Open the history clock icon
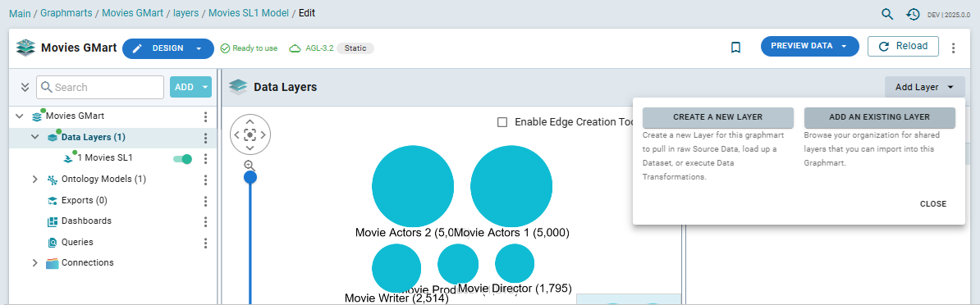980x305 pixels. (914, 14)
